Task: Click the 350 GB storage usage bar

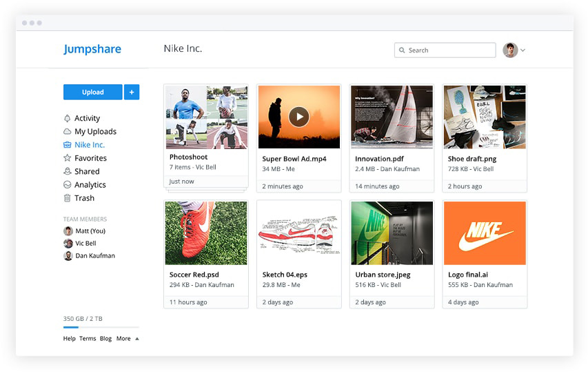Action: (101, 327)
